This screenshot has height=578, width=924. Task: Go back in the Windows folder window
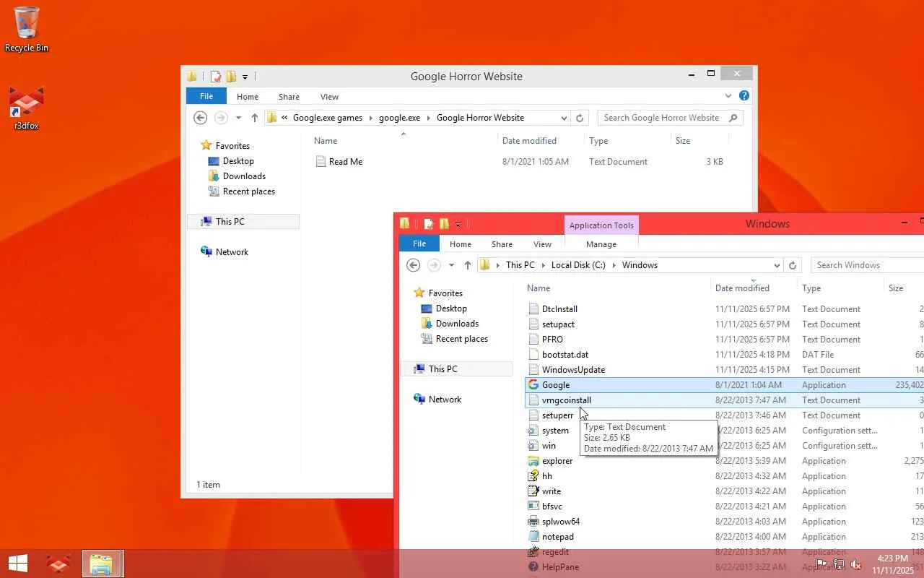click(414, 265)
